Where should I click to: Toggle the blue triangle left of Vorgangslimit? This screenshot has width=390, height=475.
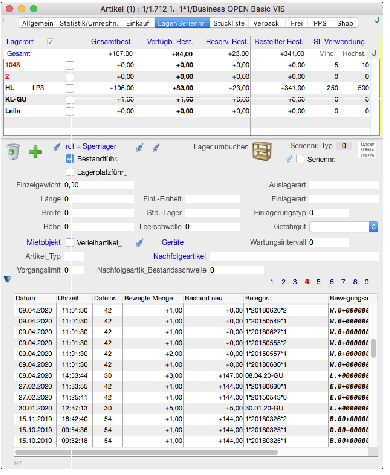(8, 279)
